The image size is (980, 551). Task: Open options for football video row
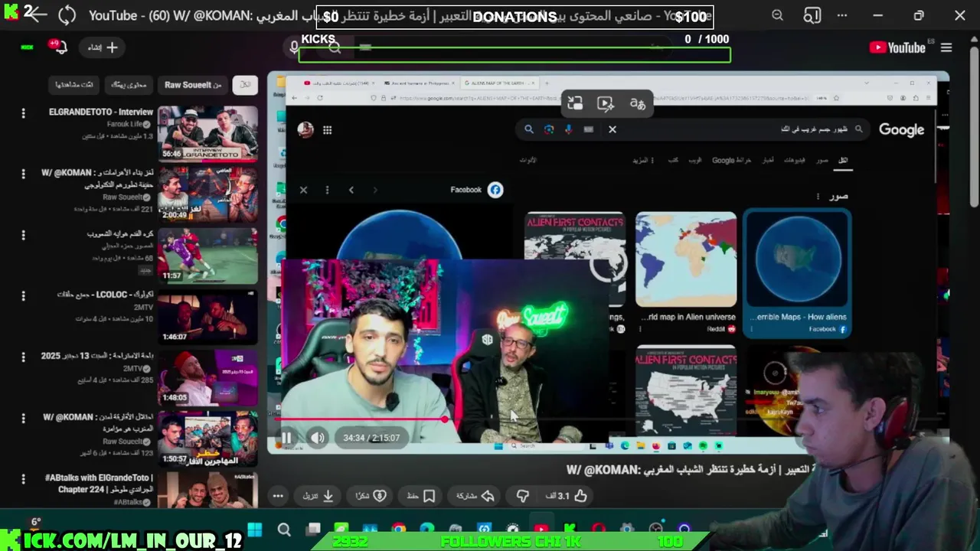pyautogui.click(x=23, y=236)
